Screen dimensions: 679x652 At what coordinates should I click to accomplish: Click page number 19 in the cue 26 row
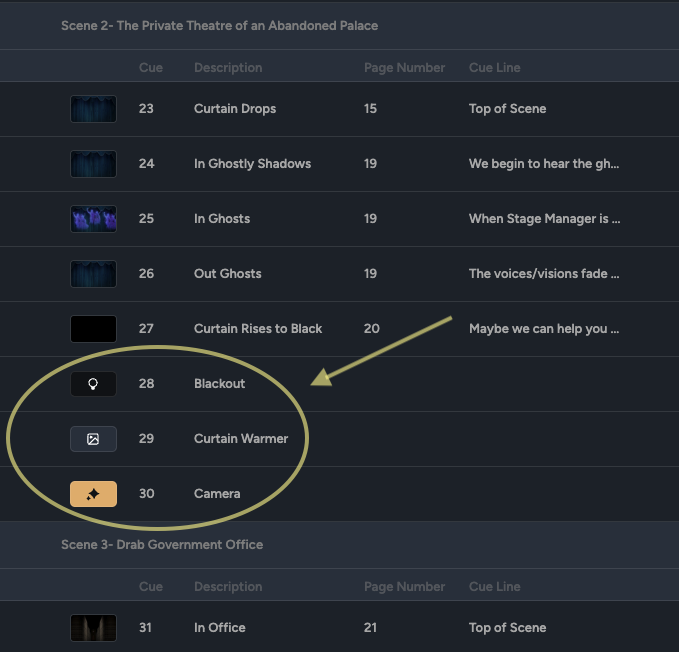pos(370,274)
